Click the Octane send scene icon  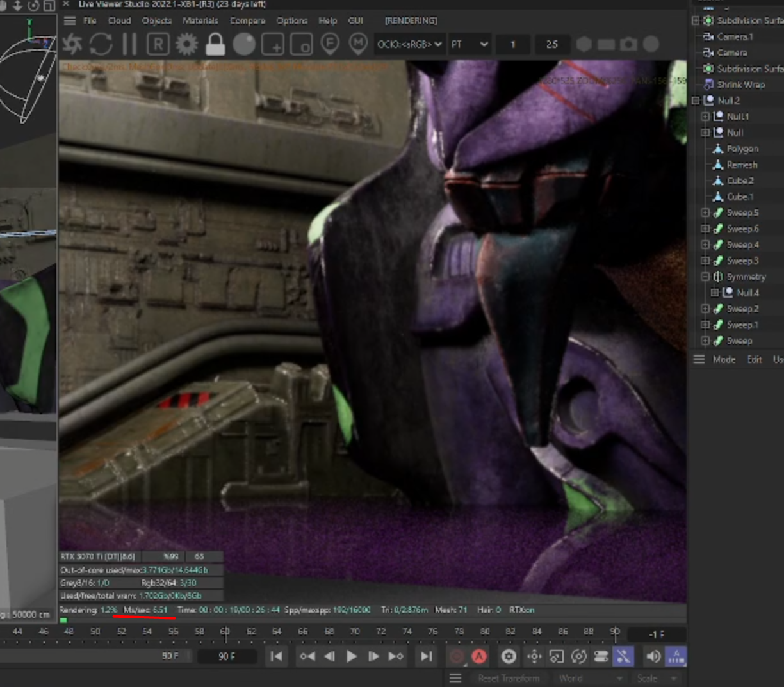(72, 44)
